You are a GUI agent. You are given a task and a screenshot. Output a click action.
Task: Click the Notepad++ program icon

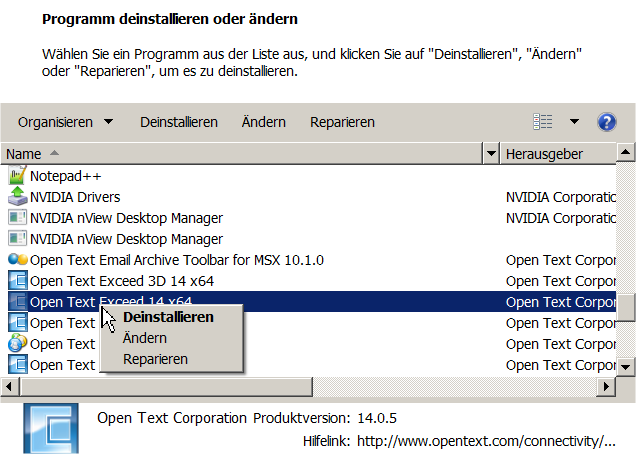pos(17,176)
